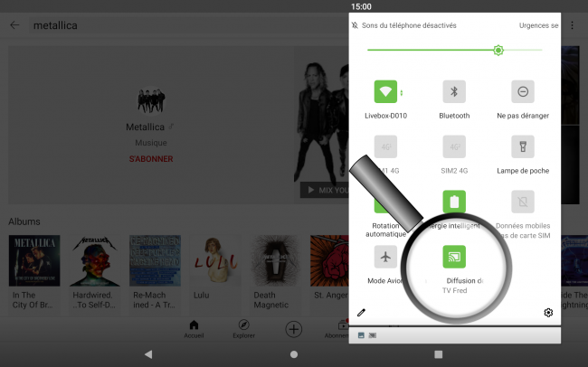Adjust the brightness slider thumb
588x367 pixels.
click(498, 50)
